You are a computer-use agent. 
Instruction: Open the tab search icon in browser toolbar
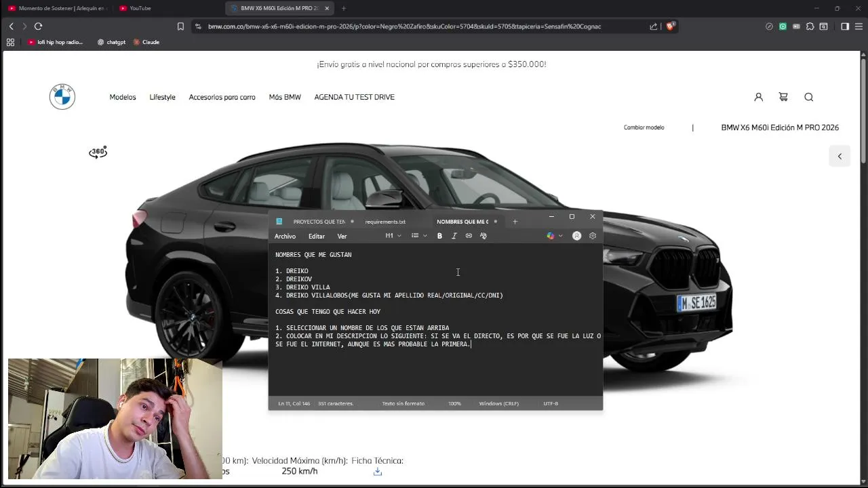pos(823,26)
